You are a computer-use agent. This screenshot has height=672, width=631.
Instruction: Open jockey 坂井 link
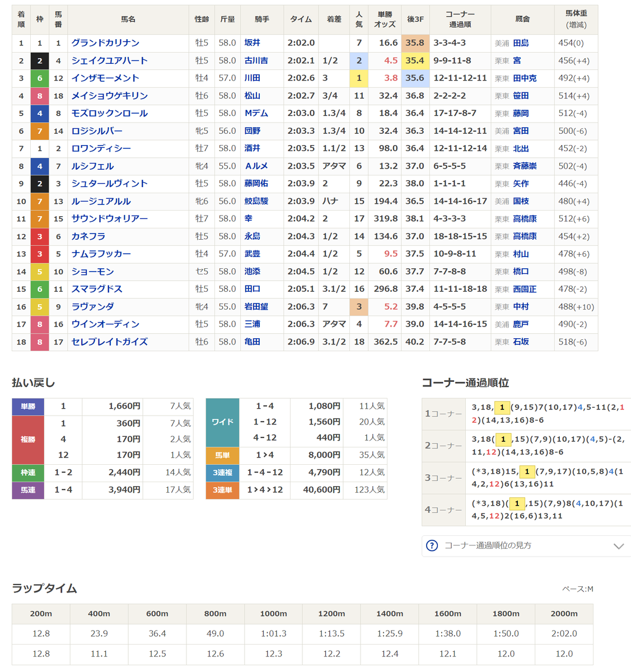coord(253,43)
